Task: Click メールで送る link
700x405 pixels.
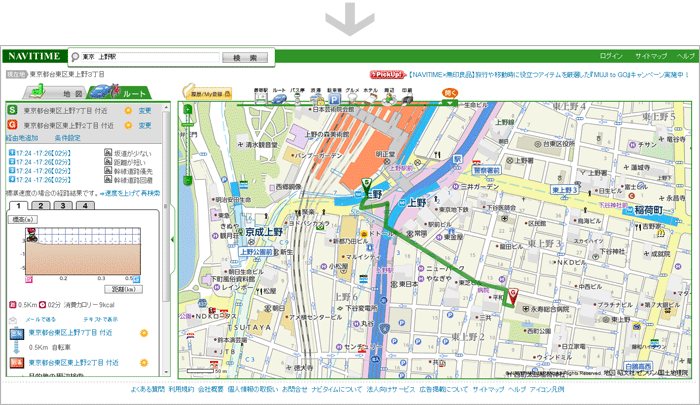Action: point(41,319)
